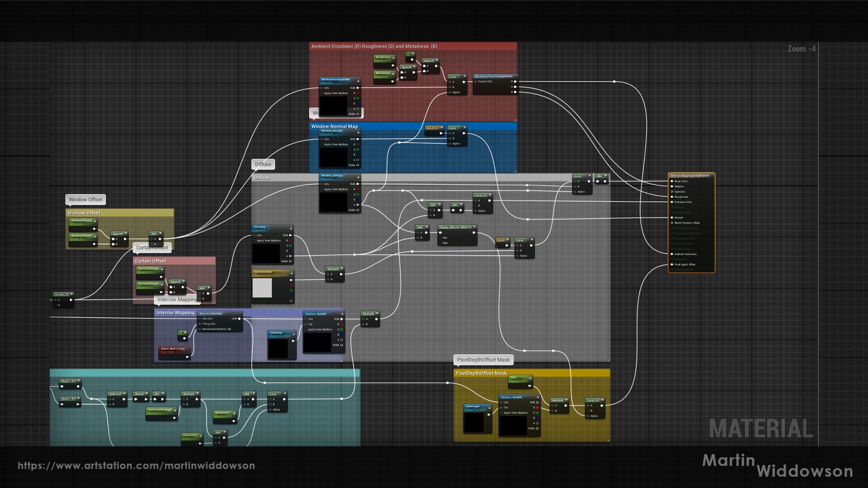Click the RGB output pin of Window_Diffuse node

pos(358,184)
